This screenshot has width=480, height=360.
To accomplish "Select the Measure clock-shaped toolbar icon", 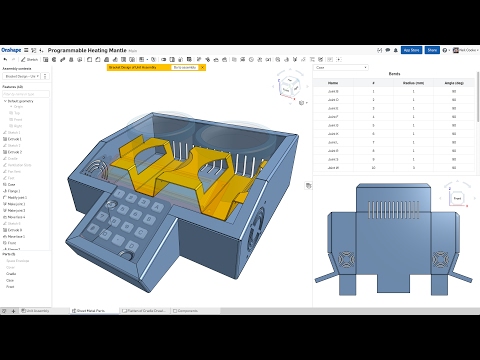I will pos(251,59).
